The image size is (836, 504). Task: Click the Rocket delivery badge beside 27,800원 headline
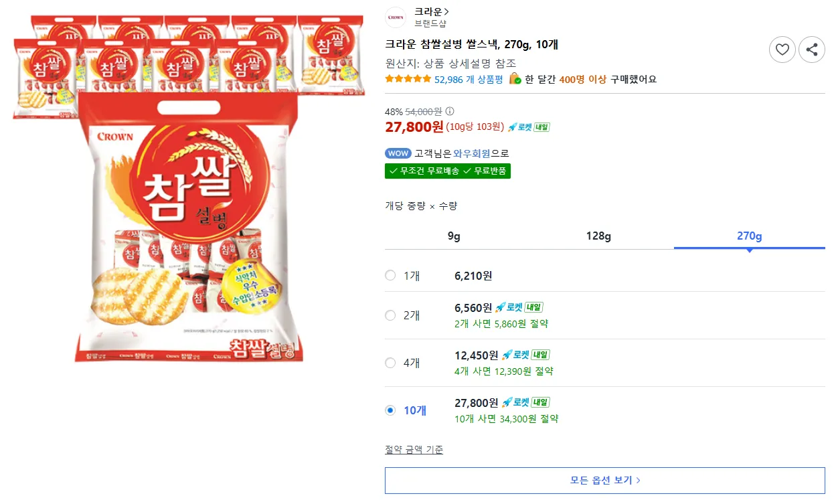(528, 127)
